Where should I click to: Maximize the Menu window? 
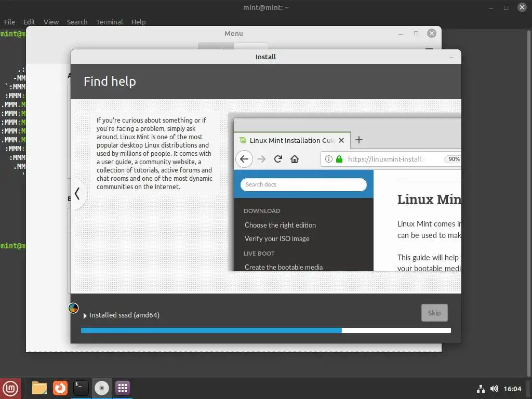click(416, 33)
